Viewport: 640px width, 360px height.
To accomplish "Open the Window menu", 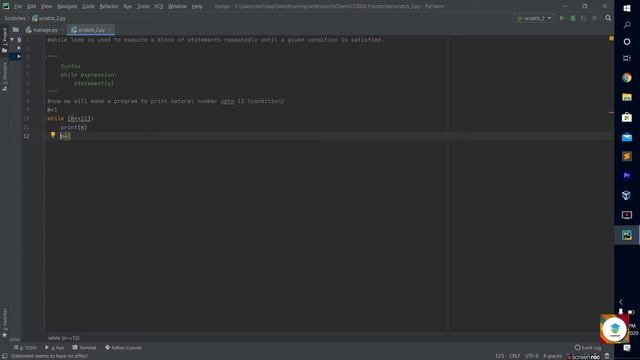I will tap(177, 7).
